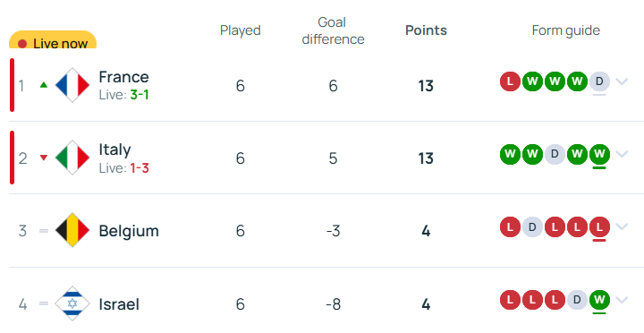Click the Italy flag icon
The width and height of the screenshot is (644, 333).
pyautogui.click(x=72, y=158)
